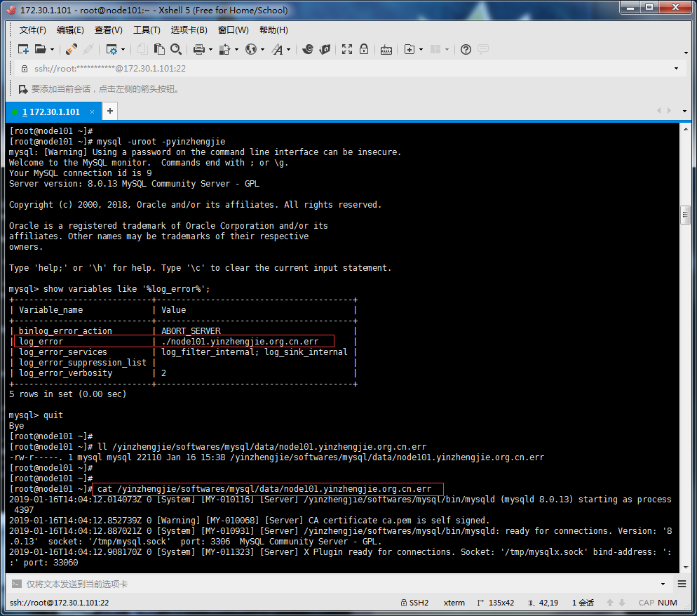Open the compose bar target dropdown
This screenshot has height=616, width=697.
click(x=663, y=584)
